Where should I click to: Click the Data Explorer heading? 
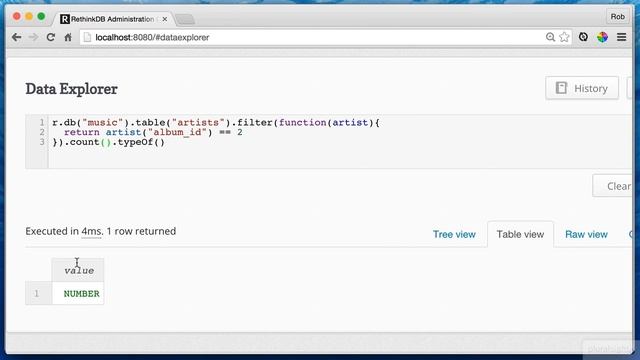[x=71, y=89]
